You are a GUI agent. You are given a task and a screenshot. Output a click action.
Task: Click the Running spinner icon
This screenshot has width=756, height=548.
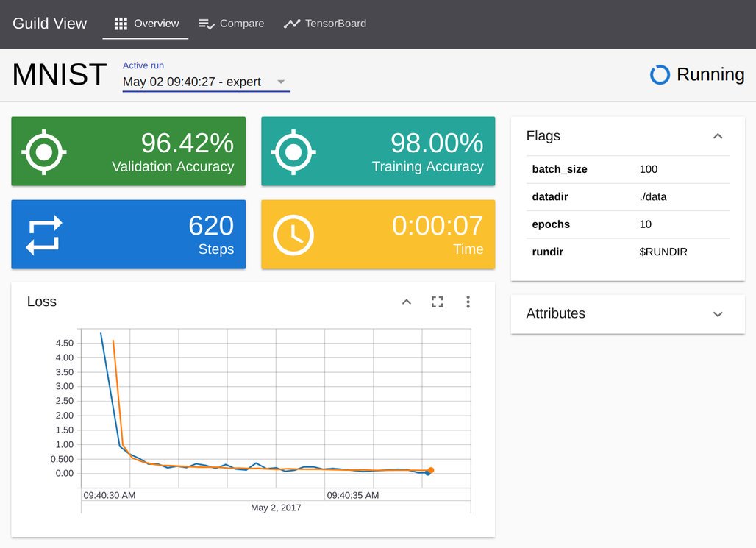click(x=660, y=75)
